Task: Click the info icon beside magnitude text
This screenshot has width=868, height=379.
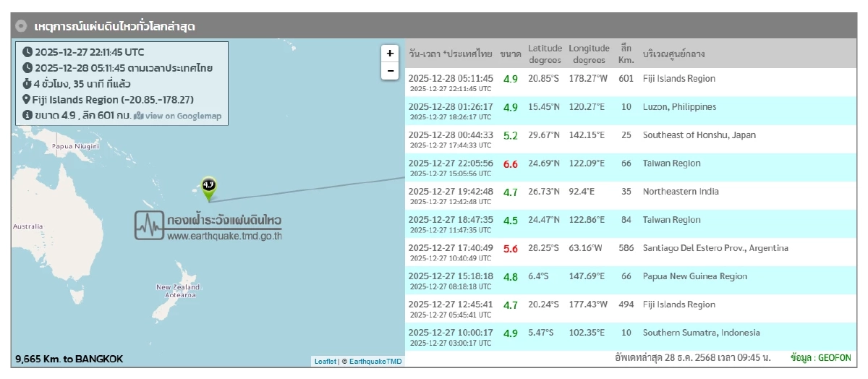Action: pos(27,116)
